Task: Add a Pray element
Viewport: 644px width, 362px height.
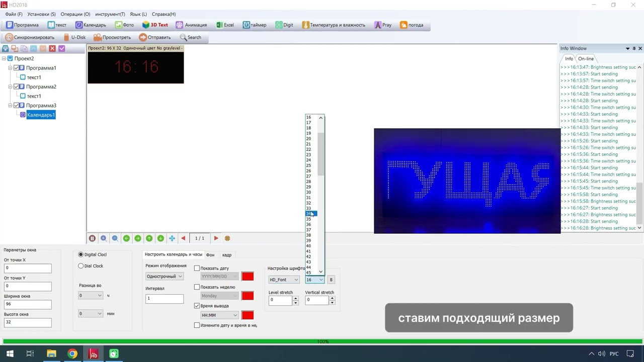Action: coord(383,25)
